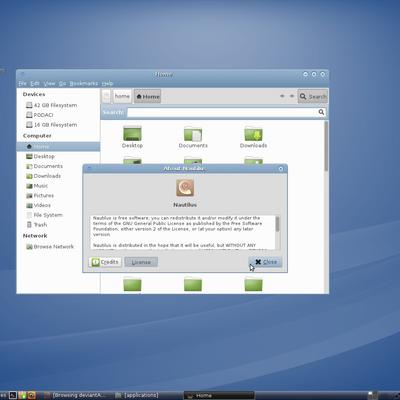Image resolution: width=400 pixels, height=400 pixels.
Task: Select the 16 GB Filesystem device
Action: point(52,125)
